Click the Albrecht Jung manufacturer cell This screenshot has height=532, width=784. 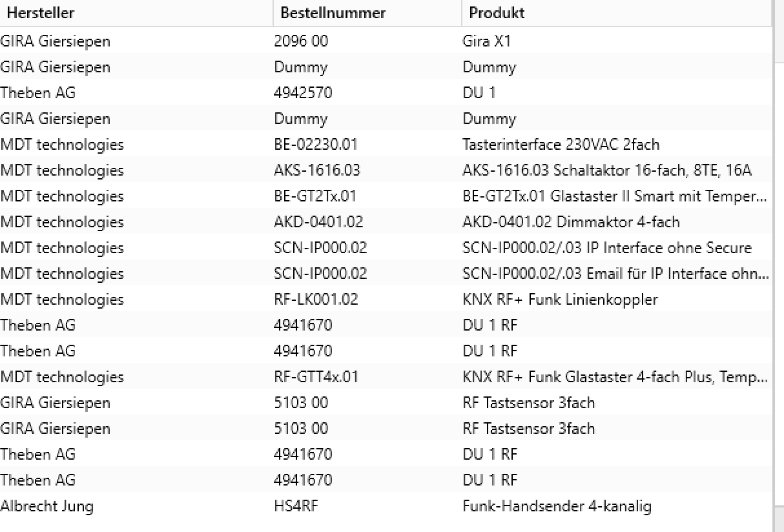(x=46, y=506)
